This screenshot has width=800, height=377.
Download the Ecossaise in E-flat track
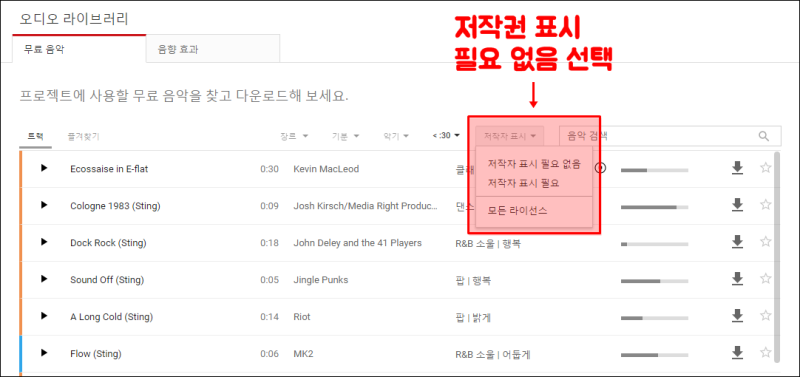tap(737, 168)
